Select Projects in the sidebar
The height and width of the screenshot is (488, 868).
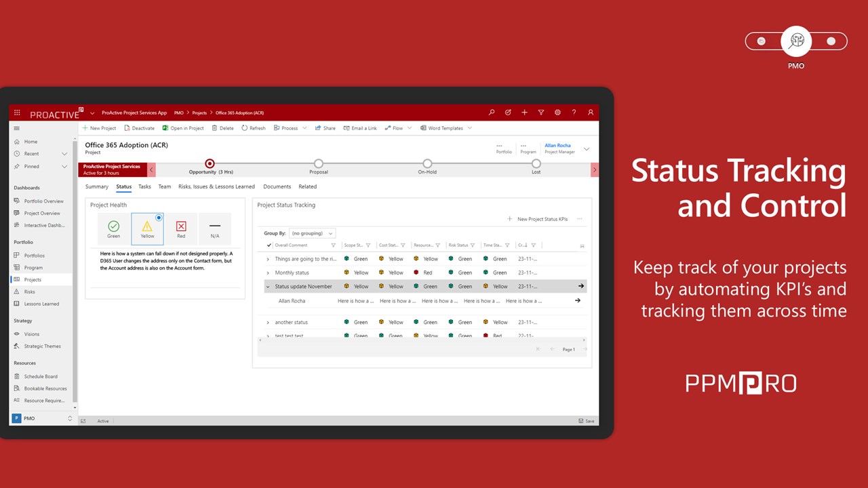41,280
